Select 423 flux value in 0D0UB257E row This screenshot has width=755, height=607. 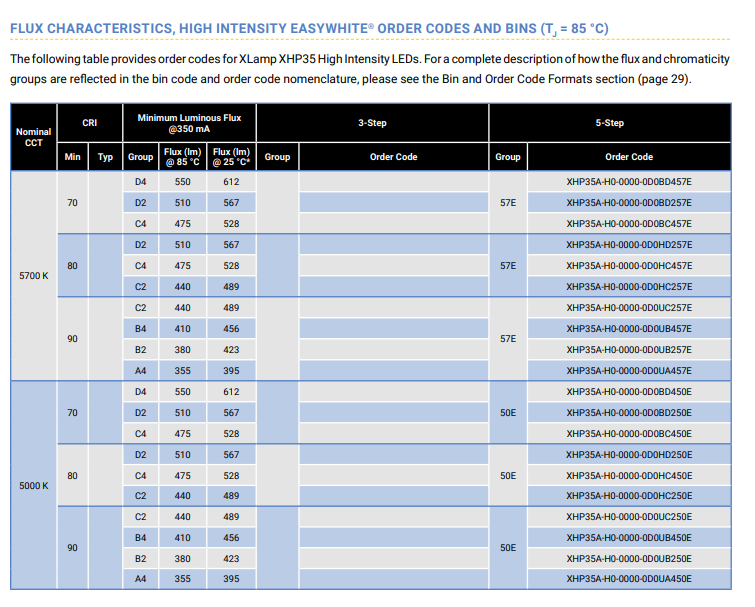[231, 350]
